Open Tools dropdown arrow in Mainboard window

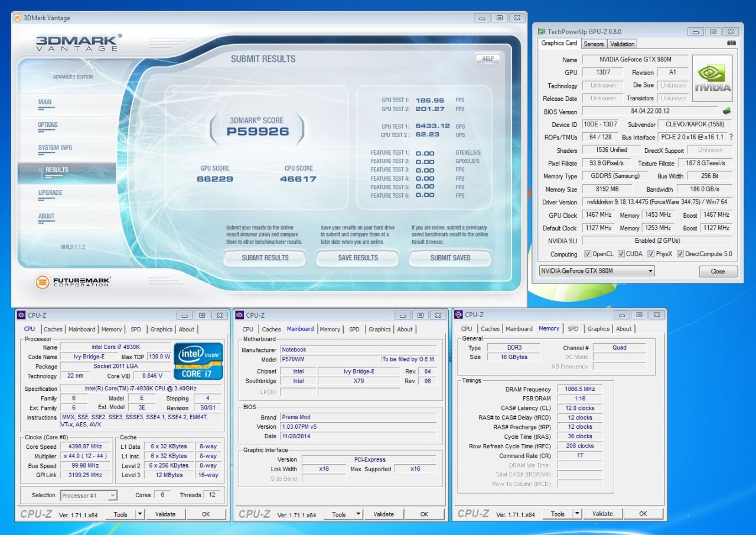359,514
